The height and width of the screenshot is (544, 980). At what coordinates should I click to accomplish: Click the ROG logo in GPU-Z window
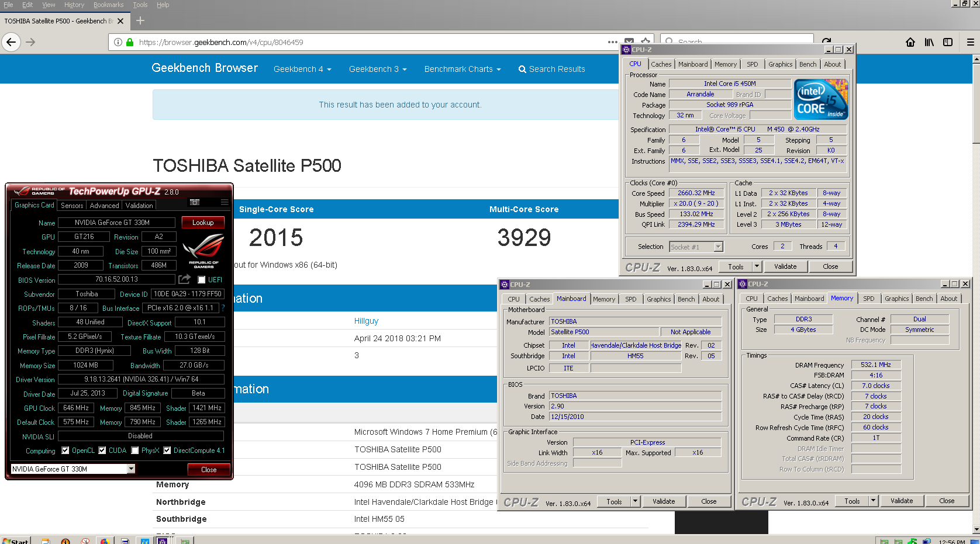[x=203, y=250]
